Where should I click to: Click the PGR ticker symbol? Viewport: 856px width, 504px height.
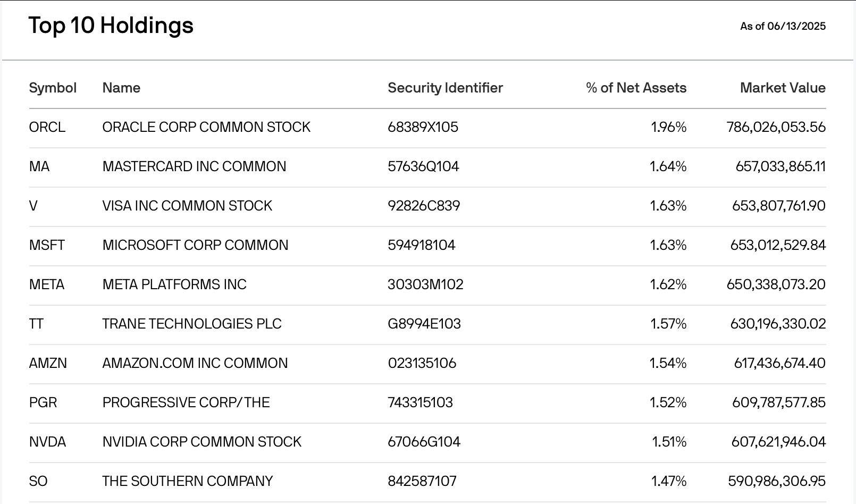click(43, 402)
